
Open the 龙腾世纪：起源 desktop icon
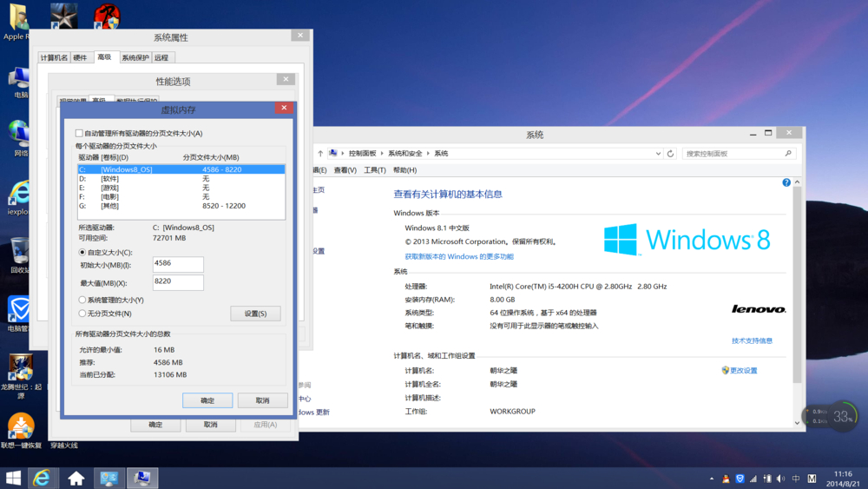(x=21, y=376)
